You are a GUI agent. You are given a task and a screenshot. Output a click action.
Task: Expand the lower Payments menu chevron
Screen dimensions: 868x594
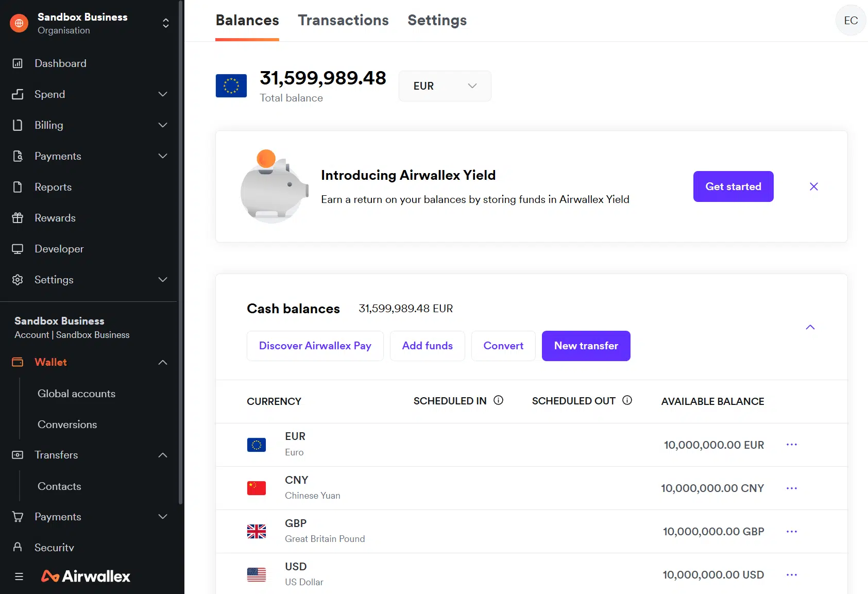[163, 517]
